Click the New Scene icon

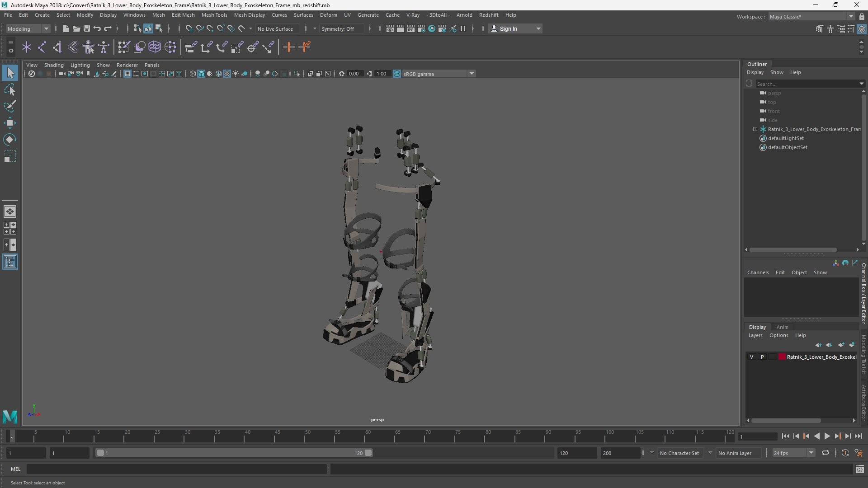click(66, 28)
